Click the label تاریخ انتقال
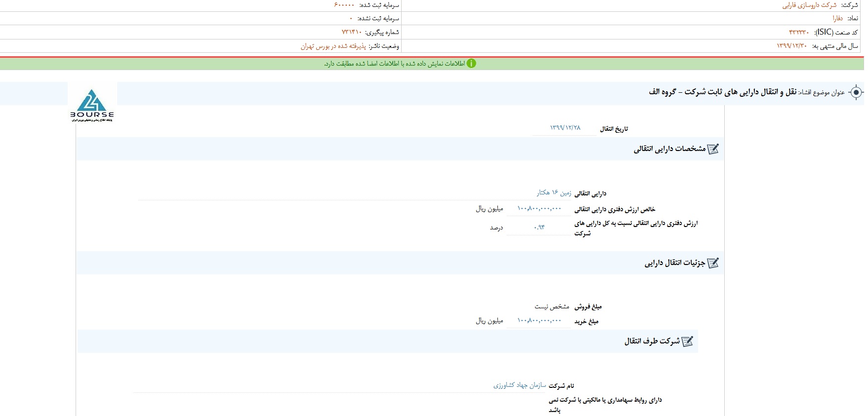The width and height of the screenshot is (868, 416). tap(614, 129)
